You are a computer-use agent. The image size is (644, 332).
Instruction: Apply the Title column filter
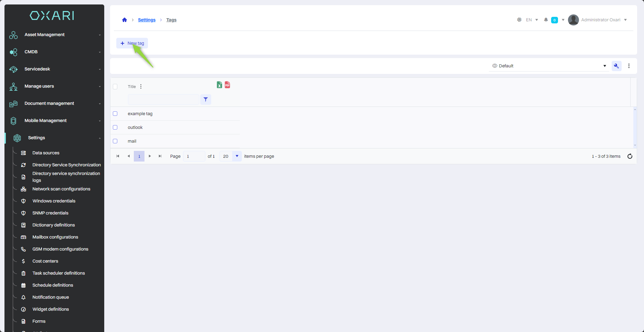click(x=205, y=100)
